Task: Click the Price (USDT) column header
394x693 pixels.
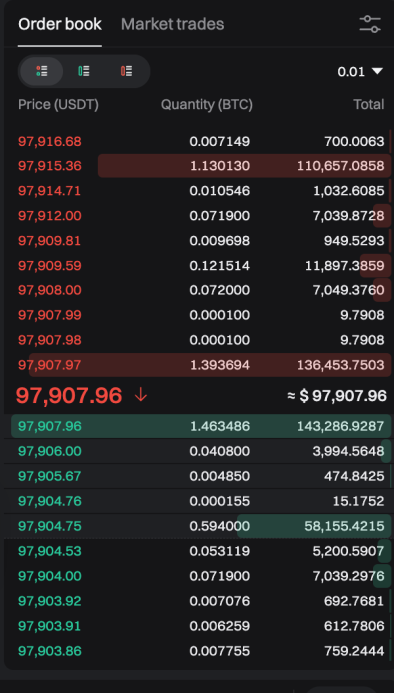Action: pos(58,105)
